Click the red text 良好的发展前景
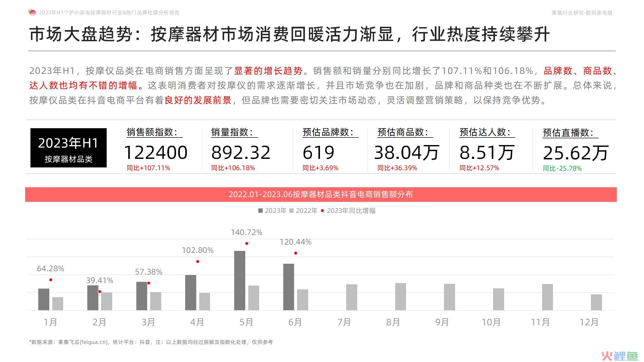 [x=198, y=100]
